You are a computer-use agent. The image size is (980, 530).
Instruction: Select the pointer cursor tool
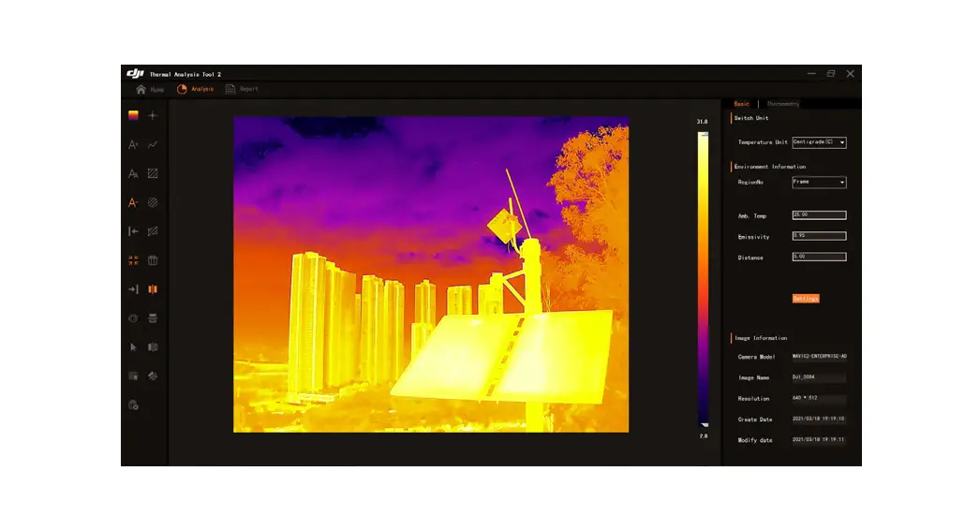133,346
